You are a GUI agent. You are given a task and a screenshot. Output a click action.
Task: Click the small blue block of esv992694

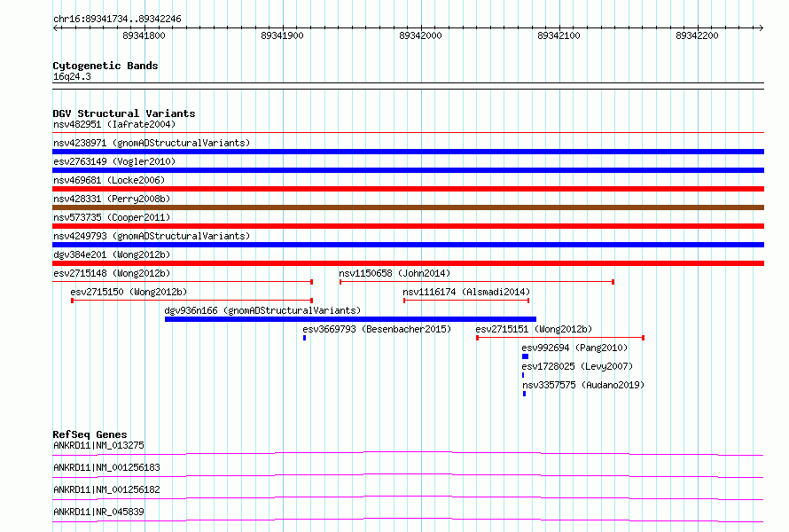[x=526, y=356]
